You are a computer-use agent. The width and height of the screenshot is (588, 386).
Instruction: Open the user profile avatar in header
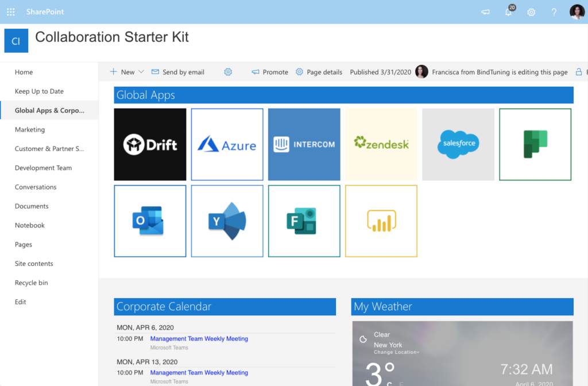pyautogui.click(x=577, y=12)
